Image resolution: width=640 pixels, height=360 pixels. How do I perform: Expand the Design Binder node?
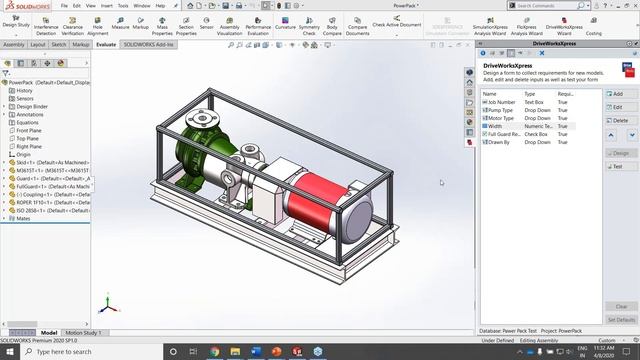tap(4, 107)
